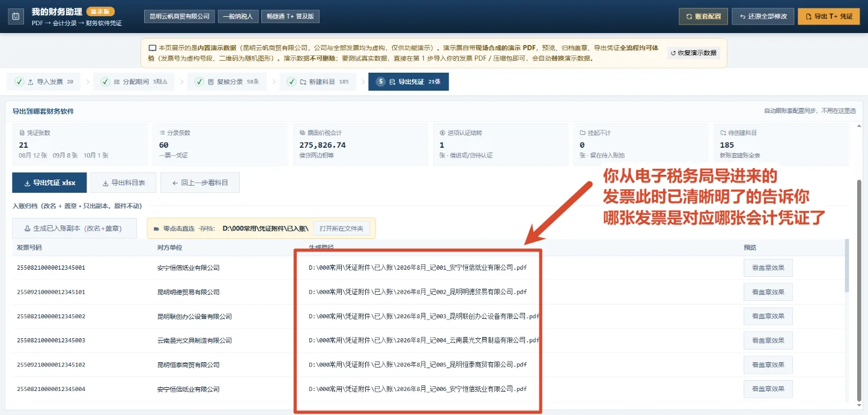Click 看盖章效果 for 记006 row
Screen dimensions: 868x415
pyautogui.click(x=768, y=389)
